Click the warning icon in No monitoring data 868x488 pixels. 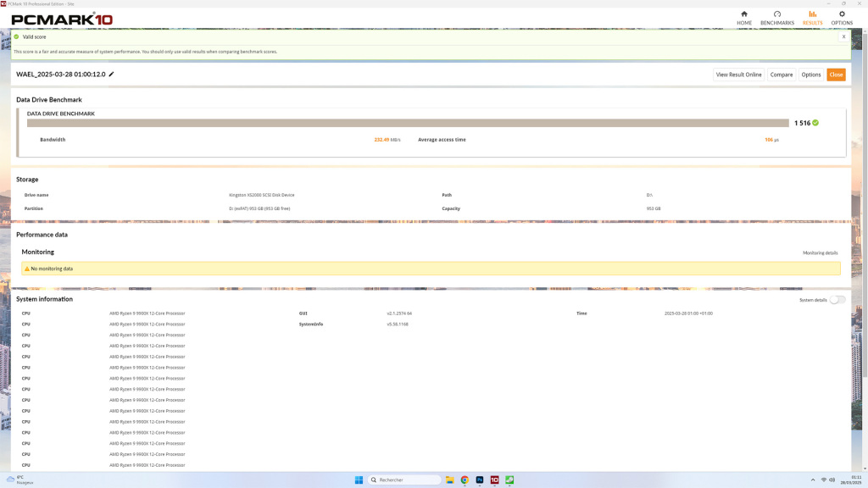tap(26, 269)
